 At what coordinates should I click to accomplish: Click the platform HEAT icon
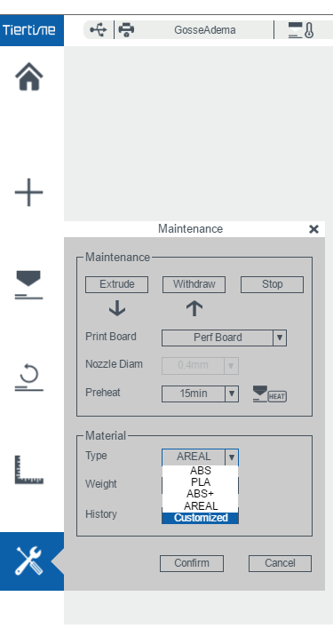point(270,394)
